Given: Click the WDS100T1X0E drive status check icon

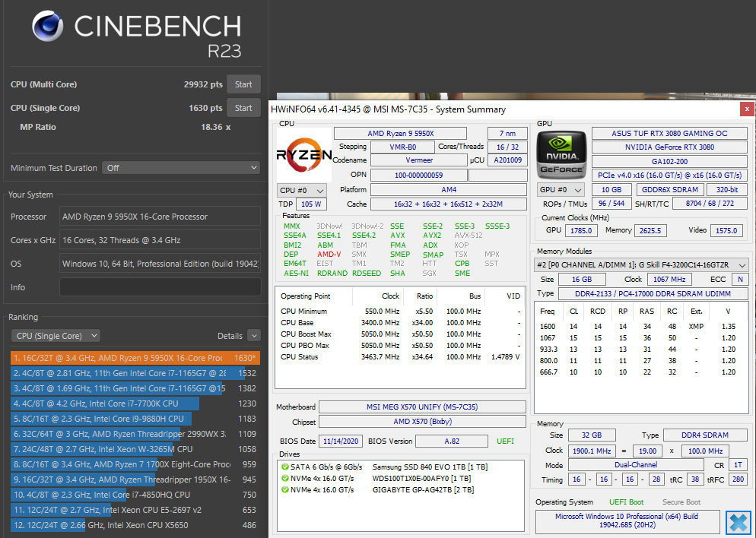Looking at the screenshot, I should tap(285, 478).
